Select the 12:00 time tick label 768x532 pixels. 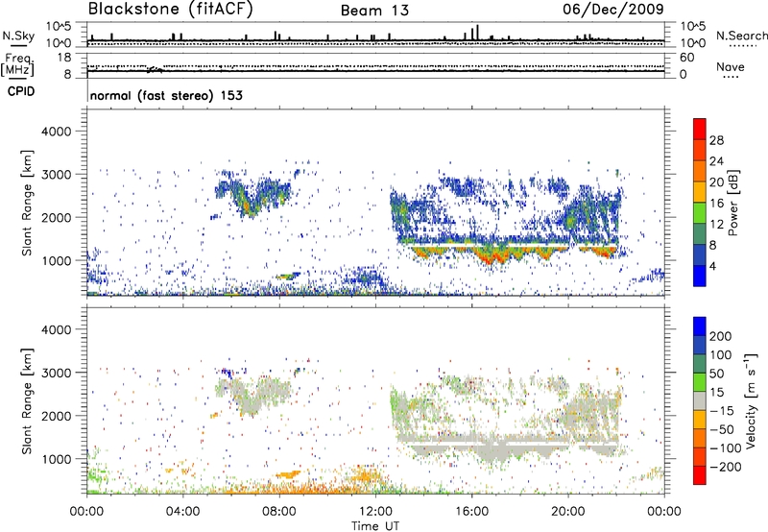click(375, 512)
